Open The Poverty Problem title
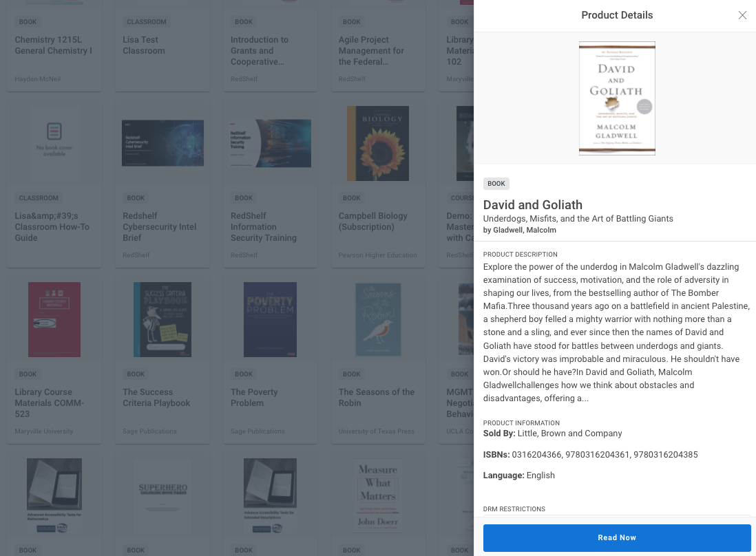This screenshot has height=556, width=756. [x=254, y=398]
